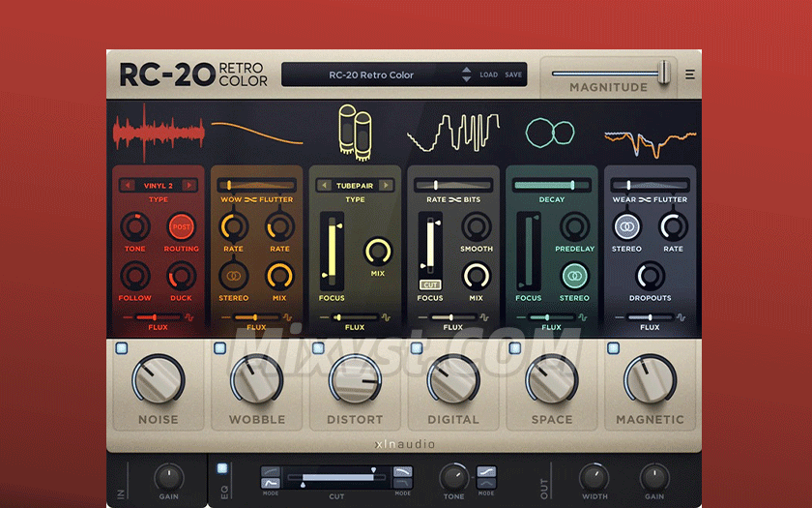Click the SAVE preset button
Image resolution: width=812 pixels, height=508 pixels.
[x=513, y=75]
